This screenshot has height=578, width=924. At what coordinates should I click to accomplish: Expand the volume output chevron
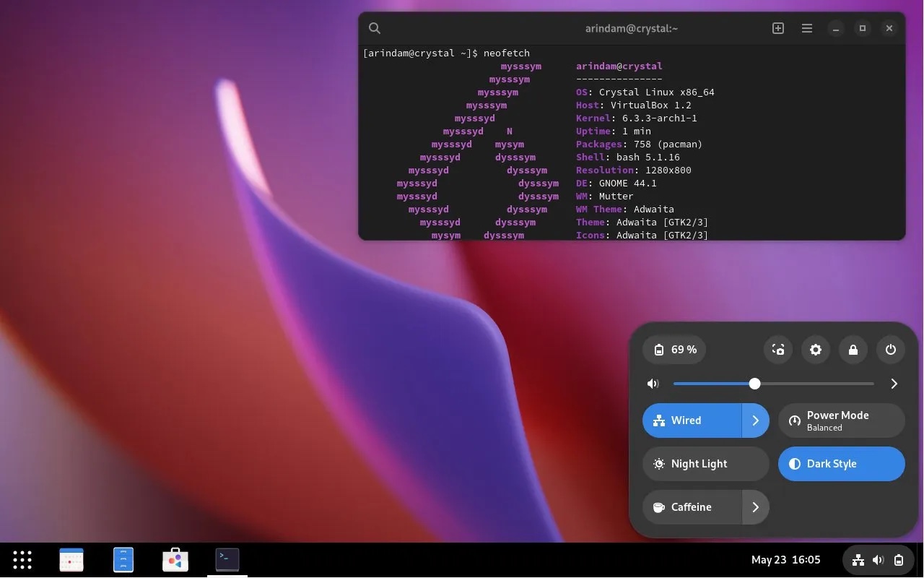click(894, 384)
